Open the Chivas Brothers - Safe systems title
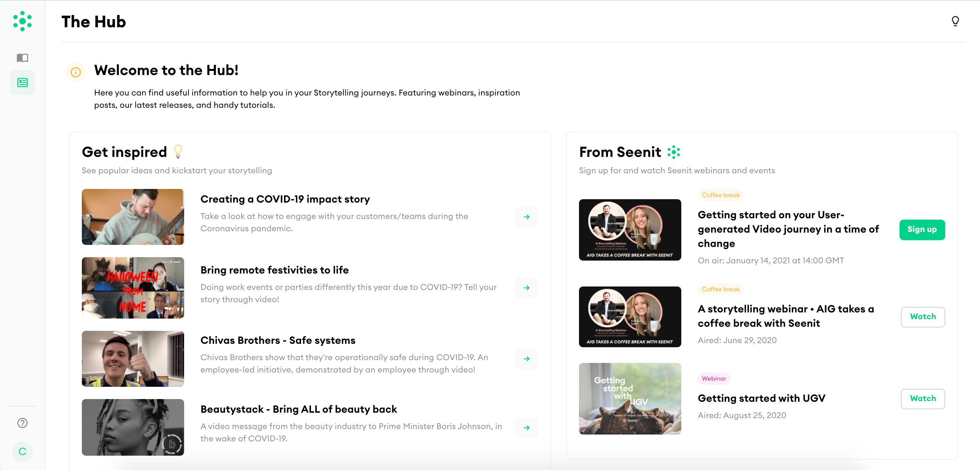This screenshot has width=980, height=470. (x=278, y=340)
